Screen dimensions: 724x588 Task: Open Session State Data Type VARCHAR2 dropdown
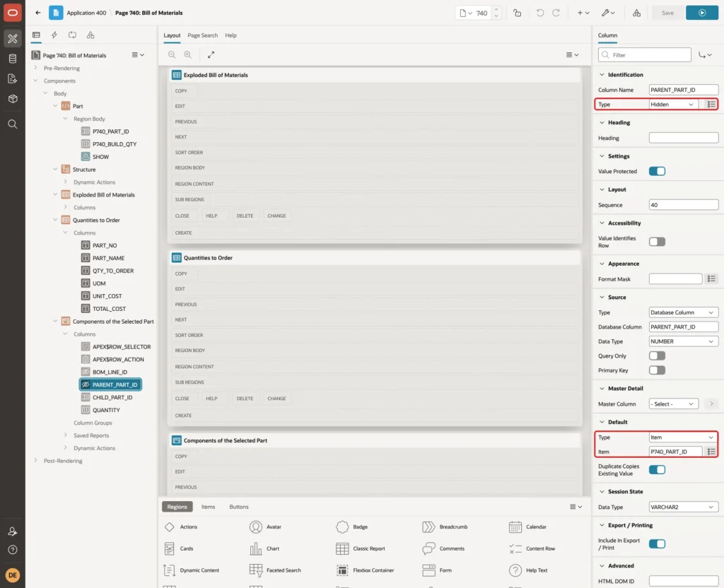(x=684, y=507)
